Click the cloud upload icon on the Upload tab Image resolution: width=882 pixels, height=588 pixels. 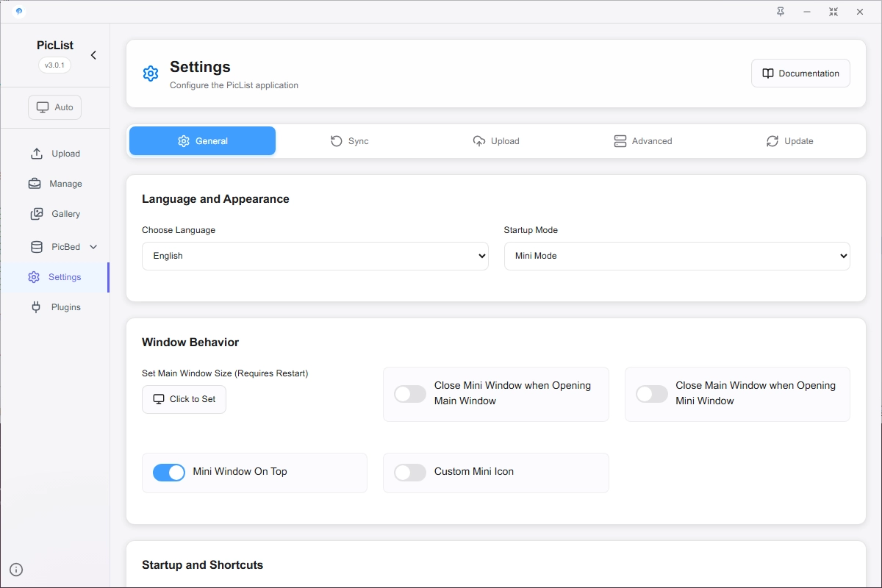pos(479,141)
